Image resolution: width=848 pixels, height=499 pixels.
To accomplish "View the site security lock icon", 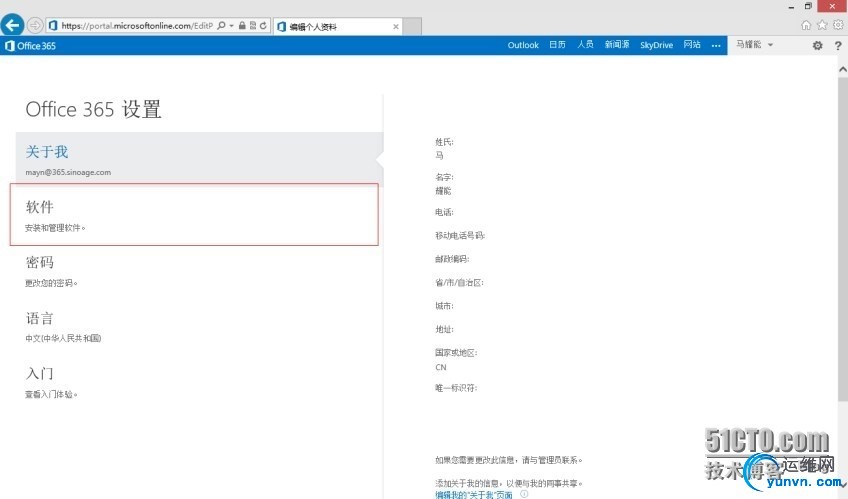I will [x=242, y=25].
